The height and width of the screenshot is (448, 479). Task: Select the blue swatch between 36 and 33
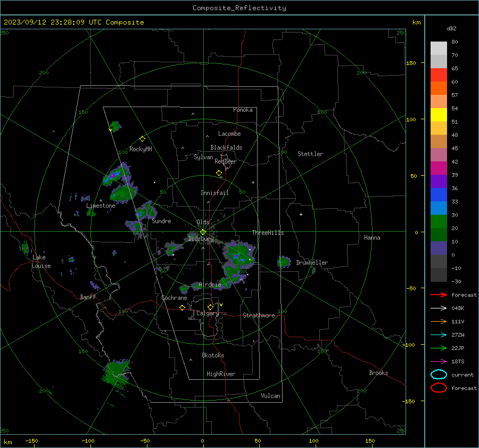pos(439,195)
